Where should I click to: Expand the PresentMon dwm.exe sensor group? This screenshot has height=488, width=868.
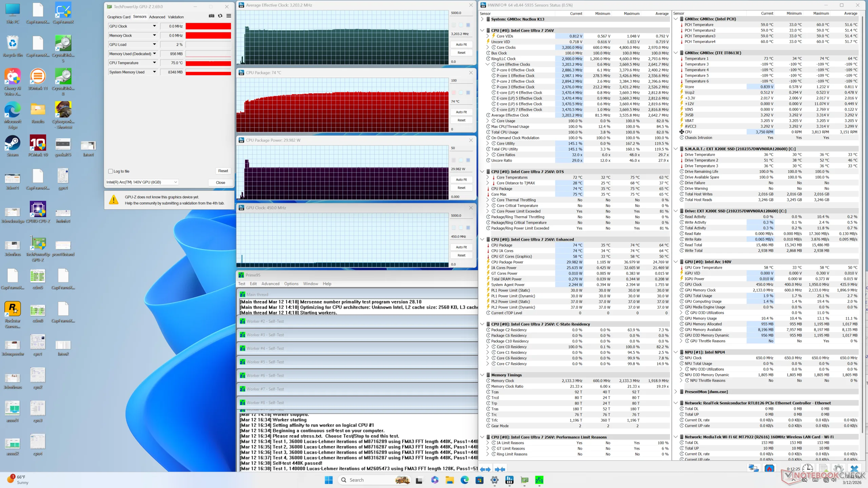(x=675, y=392)
